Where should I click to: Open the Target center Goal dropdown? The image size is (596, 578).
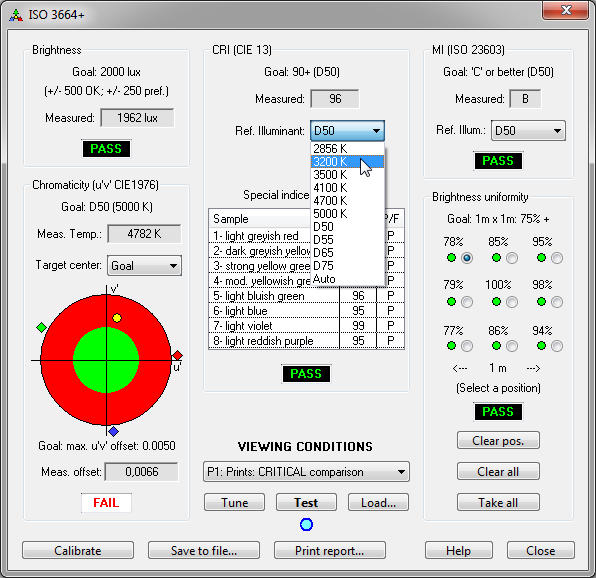(144, 266)
